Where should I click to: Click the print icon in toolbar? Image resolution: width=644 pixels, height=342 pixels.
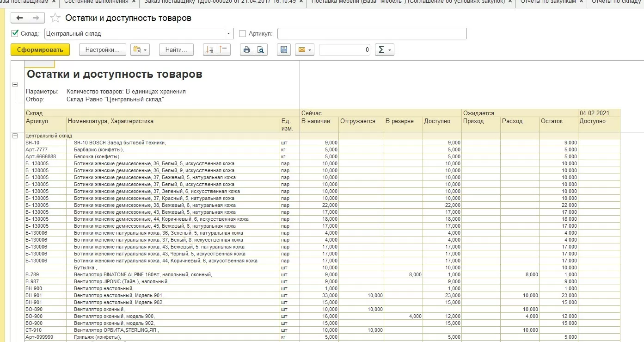point(247,50)
